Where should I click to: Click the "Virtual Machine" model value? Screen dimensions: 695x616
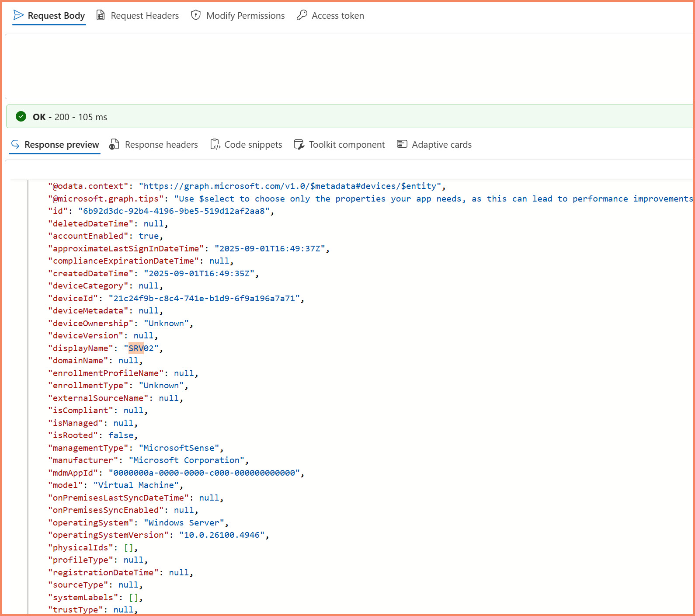point(136,485)
